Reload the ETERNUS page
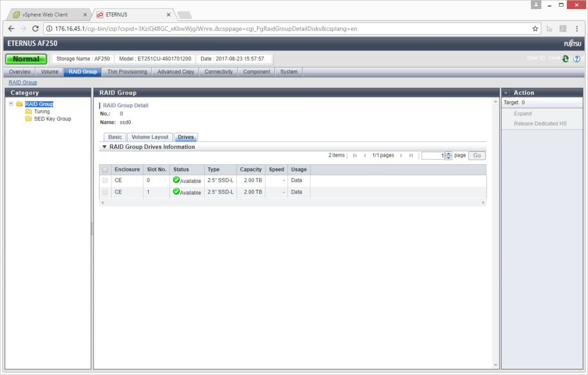The height and width of the screenshot is (375, 588). click(35, 29)
